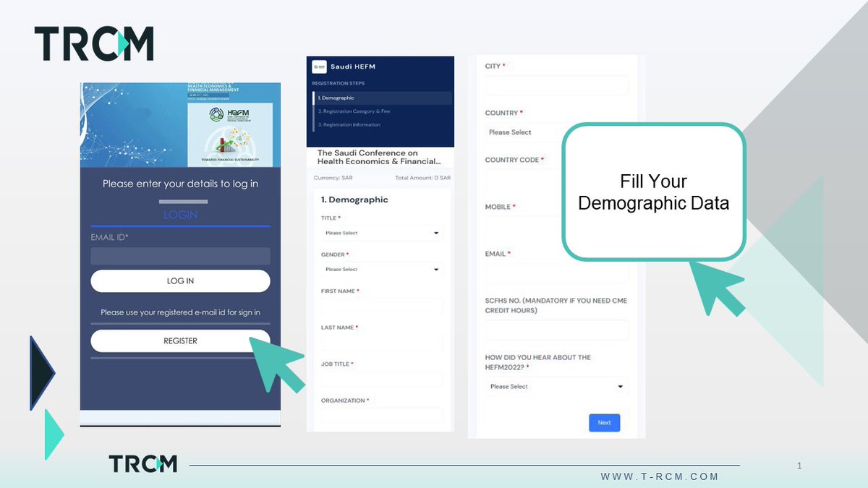Image resolution: width=868 pixels, height=488 pixels.
Task: Click the FIRST NAME text field
Action: click(x=382, y=307)
